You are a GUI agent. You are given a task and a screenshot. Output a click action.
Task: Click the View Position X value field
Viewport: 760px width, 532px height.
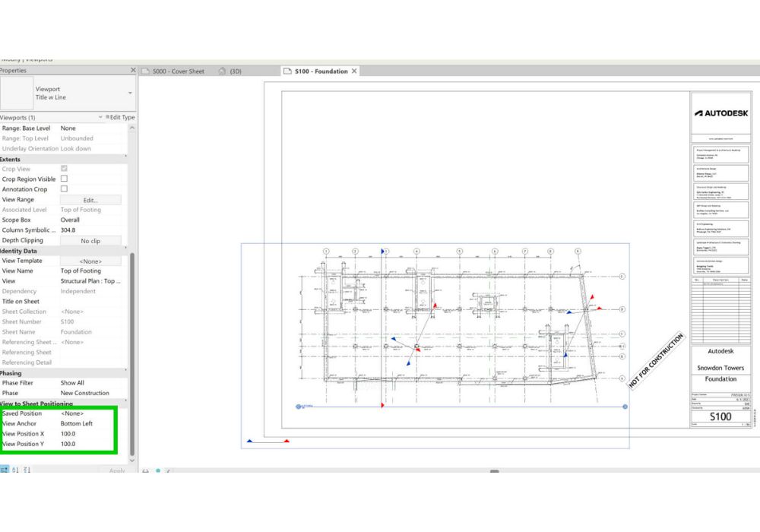coord(91,434)
